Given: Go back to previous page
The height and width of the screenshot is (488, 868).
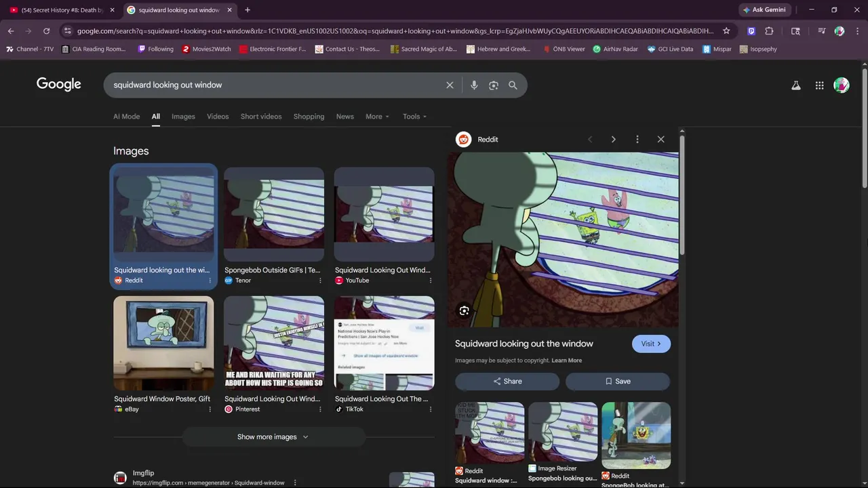Looking at the screenshot, I should click(x=11, y=30).
